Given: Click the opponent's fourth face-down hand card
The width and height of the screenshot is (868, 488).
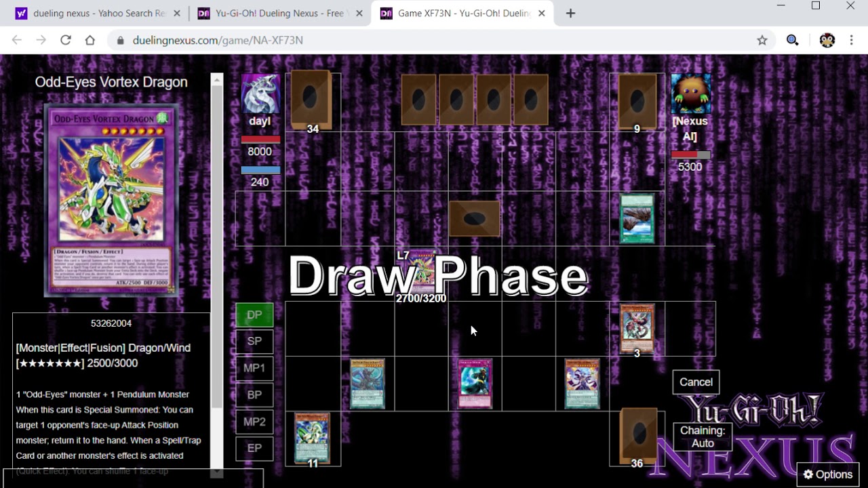Looking at the screenshot, I should 531,100.
